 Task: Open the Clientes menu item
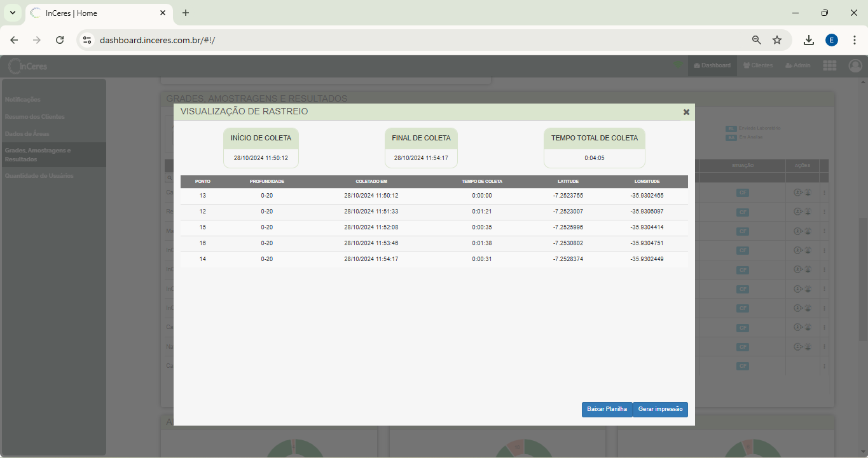[758, 65]
